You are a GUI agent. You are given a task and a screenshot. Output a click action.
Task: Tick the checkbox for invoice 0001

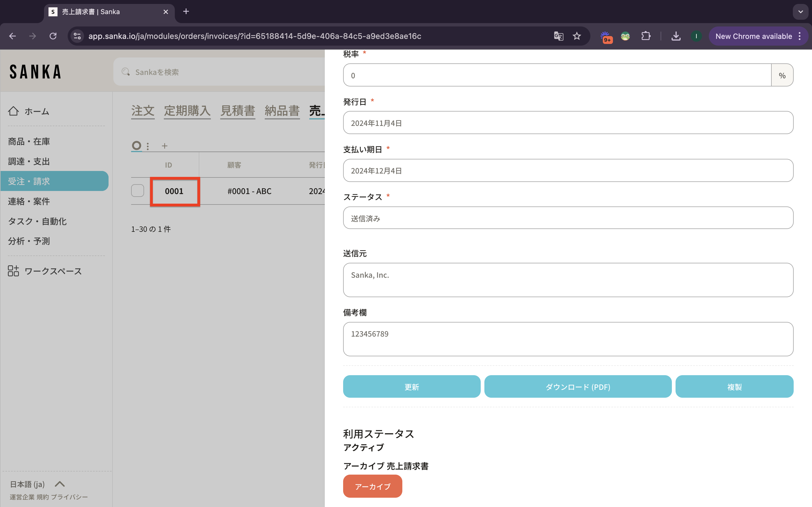(x=138, y=191)
